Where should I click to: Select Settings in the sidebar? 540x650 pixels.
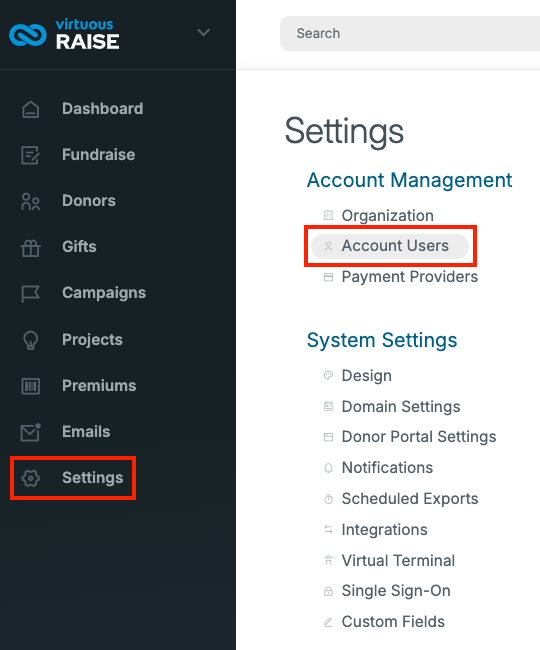(93, 478)
